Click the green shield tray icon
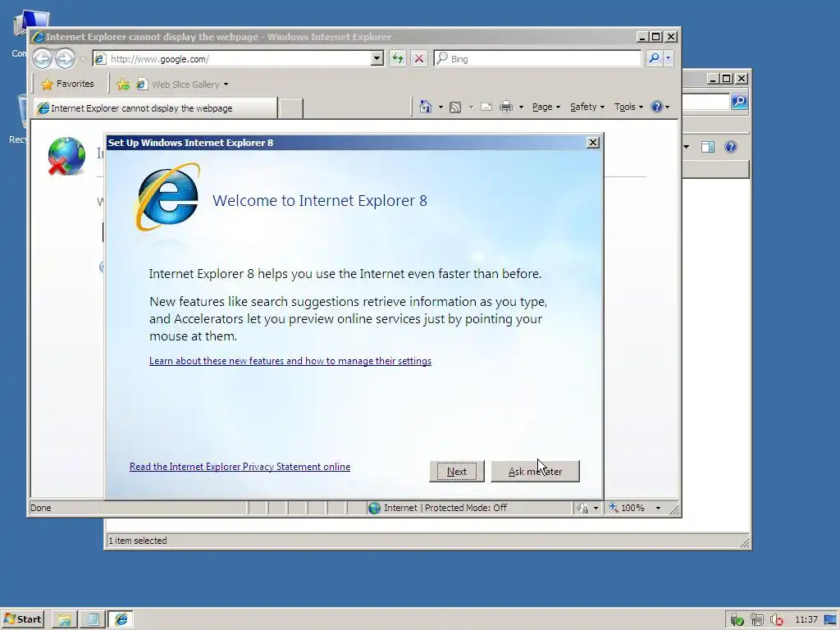 [x=737, y=620]
